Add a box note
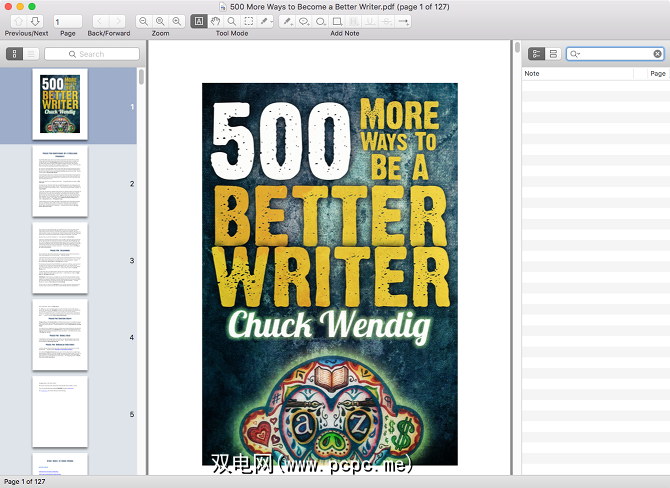This screenshot has height=488, width=670. point(337,21)
